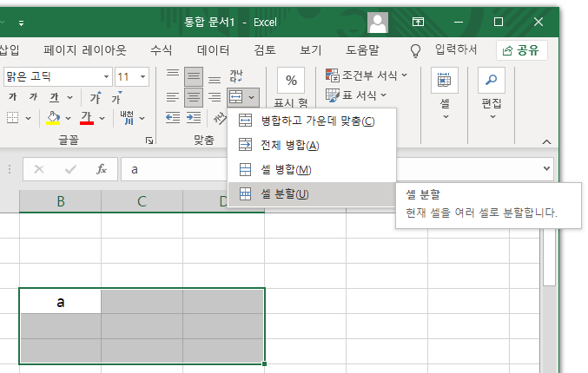Open the Data tab
The width and height of the screenshot is (588, 373).
pos(213,49)
